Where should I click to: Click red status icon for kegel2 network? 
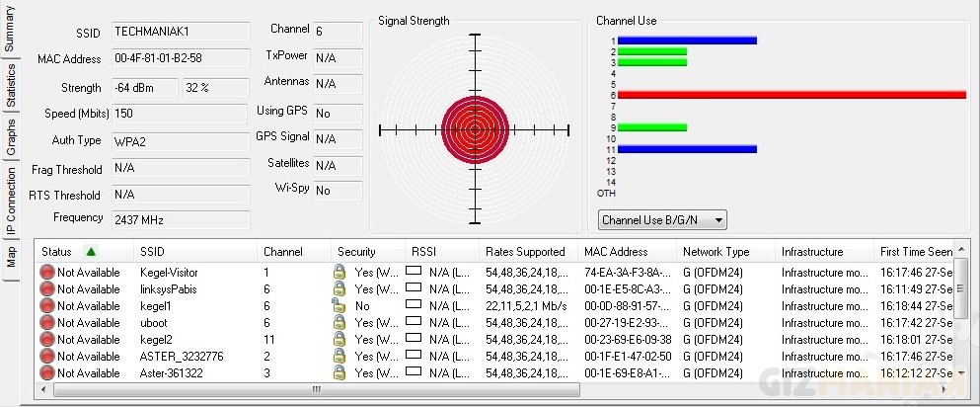pyautogui.click(x=47, y=339)
